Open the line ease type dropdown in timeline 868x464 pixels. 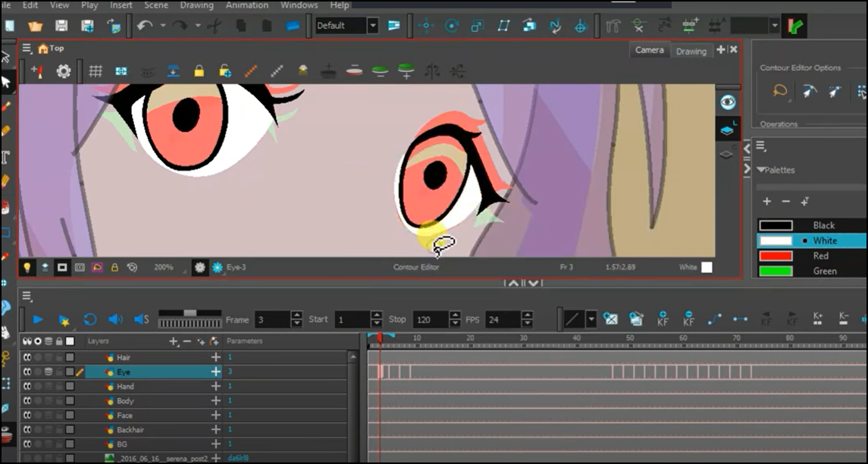click(591, 319)
